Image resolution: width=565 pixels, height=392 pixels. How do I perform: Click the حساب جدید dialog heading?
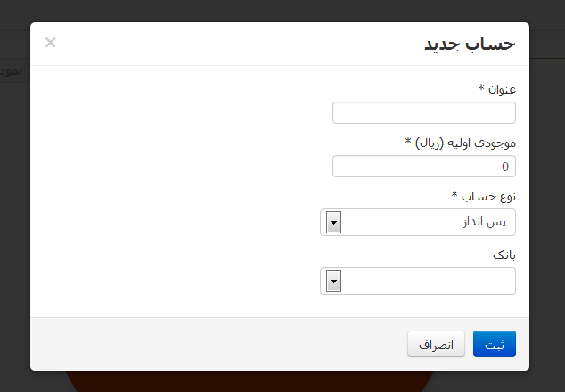[470, 44]
